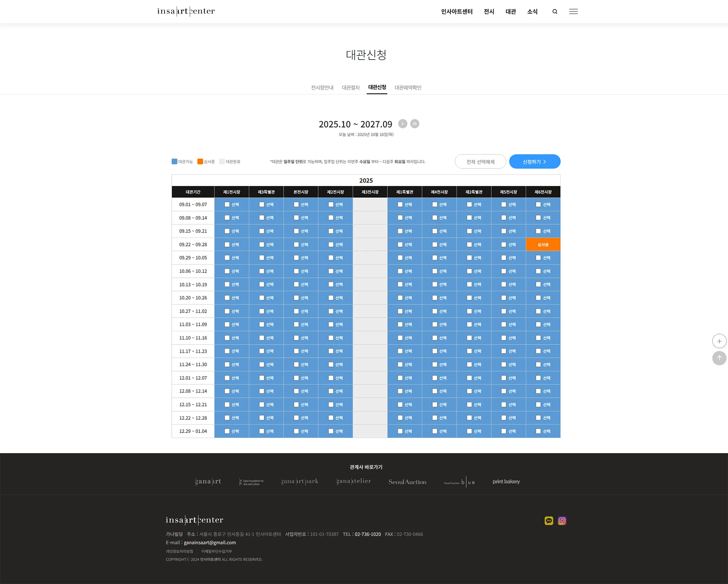Click the plus zoom button on the right edge
This screenshot has width=728, height=584.
719,341
